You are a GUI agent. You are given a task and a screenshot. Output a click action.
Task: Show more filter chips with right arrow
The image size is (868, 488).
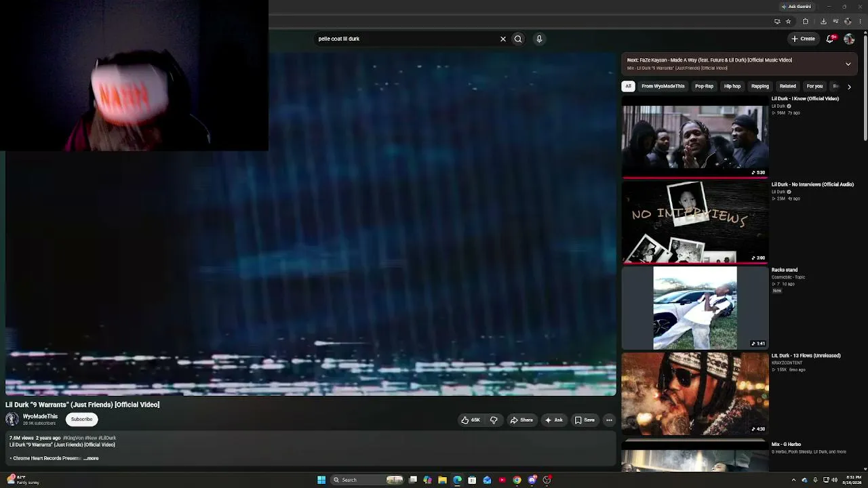click(849, 87)
